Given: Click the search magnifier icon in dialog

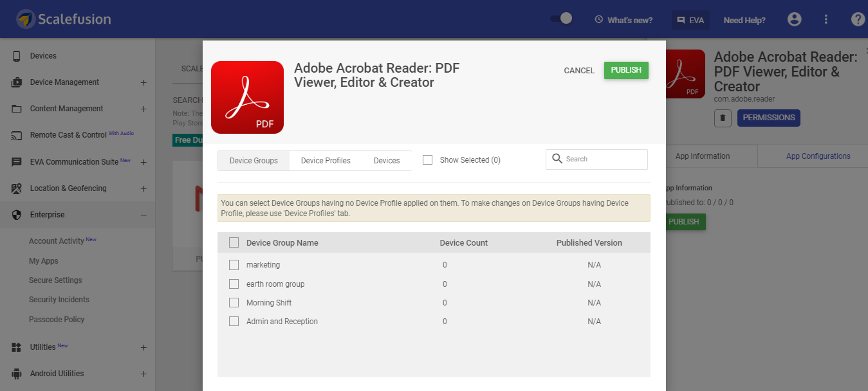Looking at the screenshot, I should [x=557, y=159].
